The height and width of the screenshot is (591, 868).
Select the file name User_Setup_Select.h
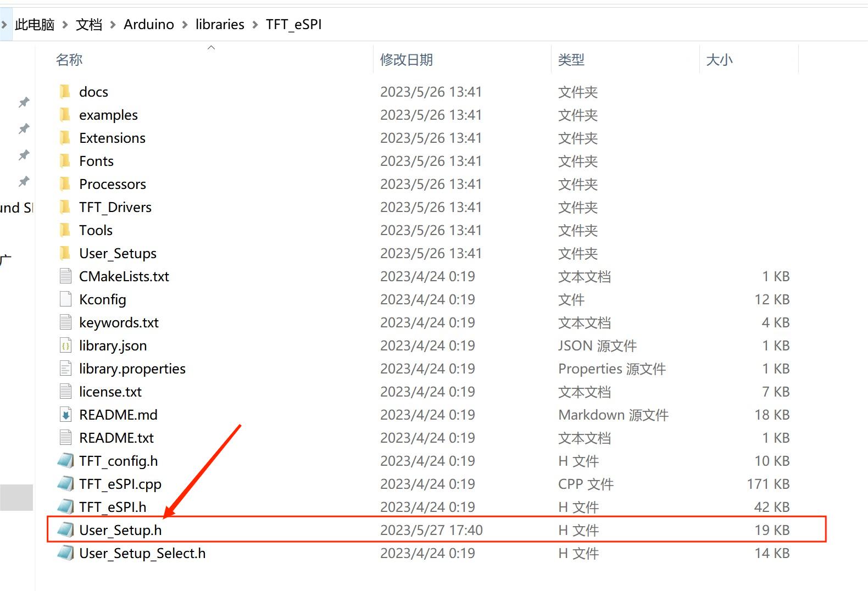click(x=142, y=553)
